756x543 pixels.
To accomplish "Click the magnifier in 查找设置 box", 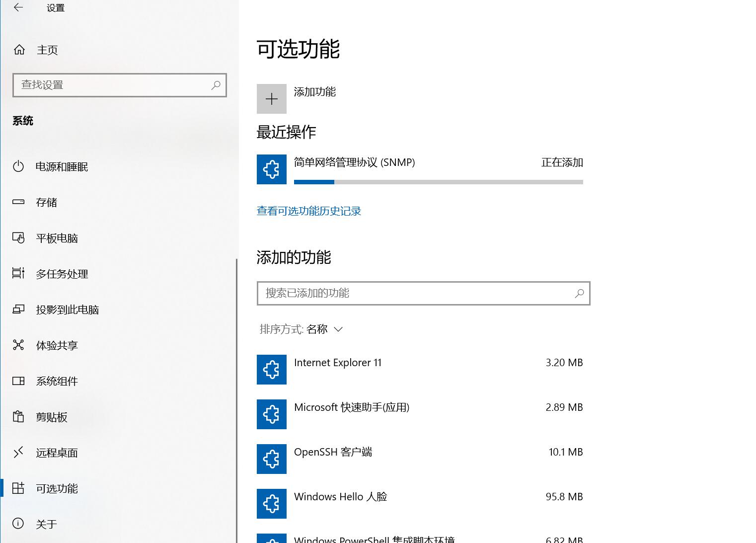I will click(x=216, y=85).
